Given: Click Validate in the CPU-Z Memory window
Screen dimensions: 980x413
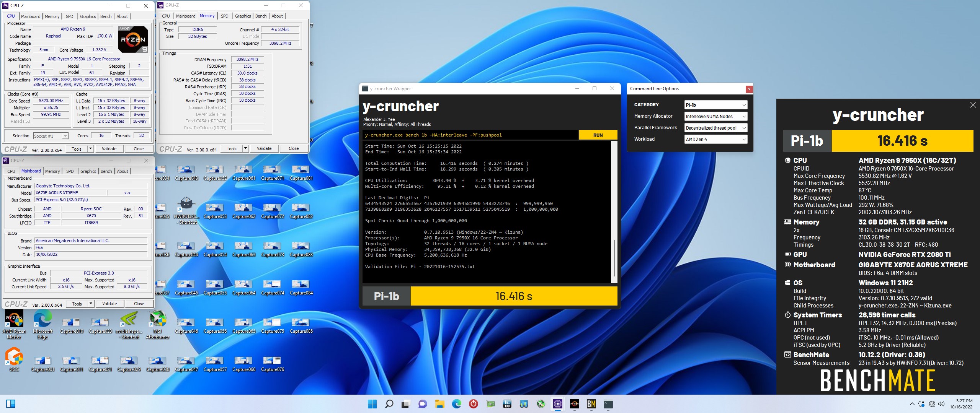Looking at the screenshot, I should point(264,148).
